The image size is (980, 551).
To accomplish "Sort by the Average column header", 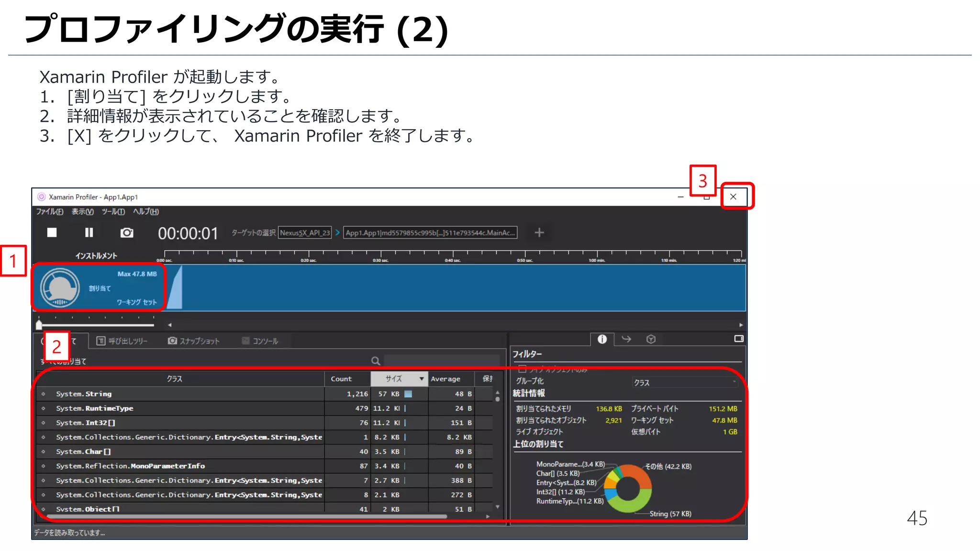I will [451, 379].
